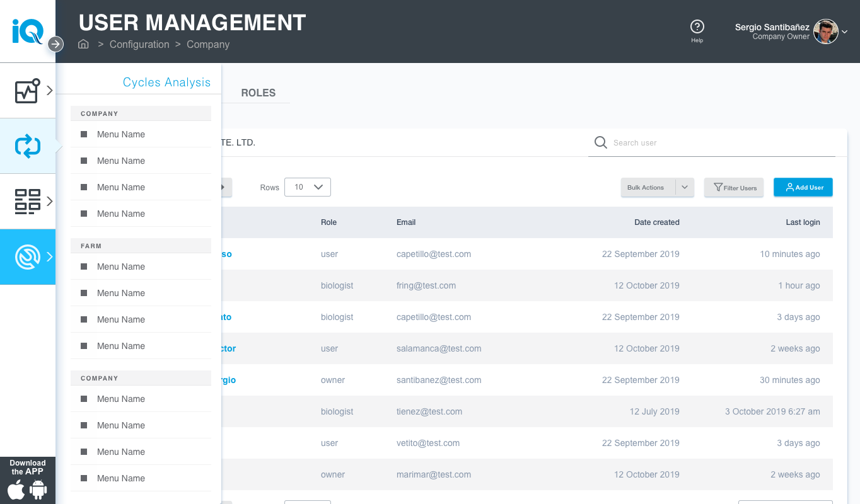This screenshot has width=860, height=504.
Task: Expand user menu chevron beside avatar
Action: pyautogui.click(x=845, y=32)
